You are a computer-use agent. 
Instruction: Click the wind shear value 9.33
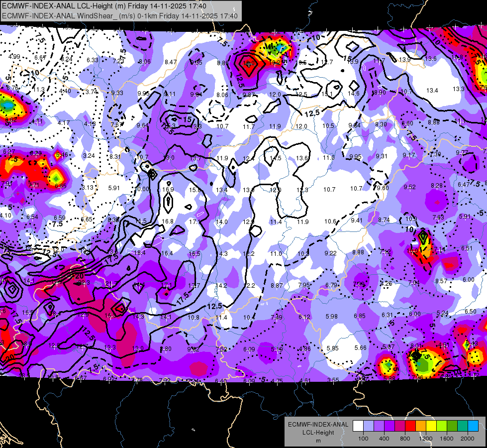(117, 93)
